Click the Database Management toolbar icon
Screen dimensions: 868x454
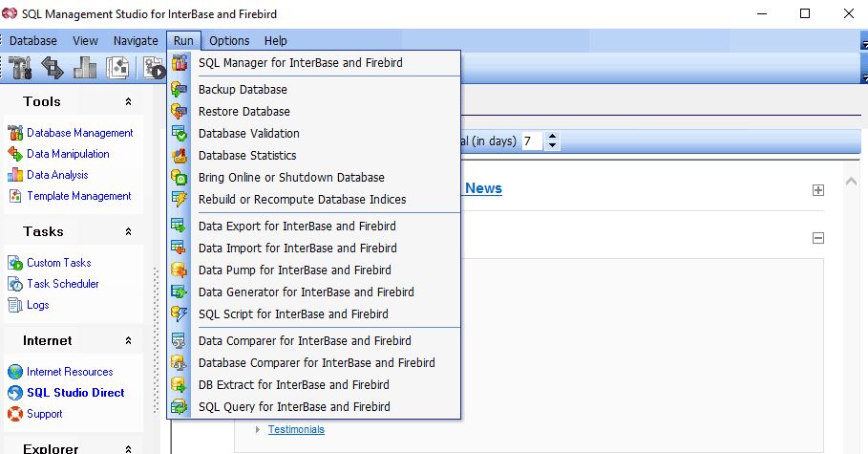(20, 68)
